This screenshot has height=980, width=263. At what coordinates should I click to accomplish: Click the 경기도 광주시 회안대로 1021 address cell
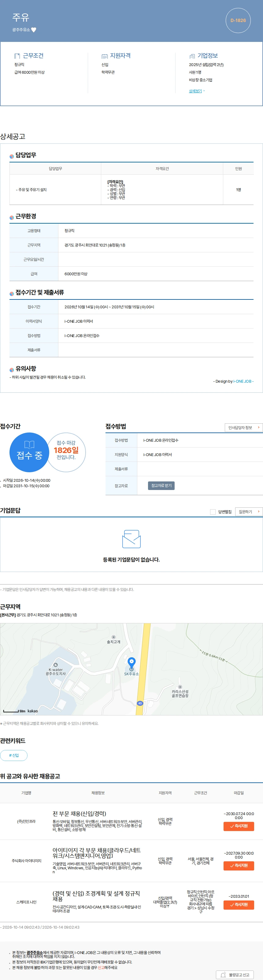[156, 245]
